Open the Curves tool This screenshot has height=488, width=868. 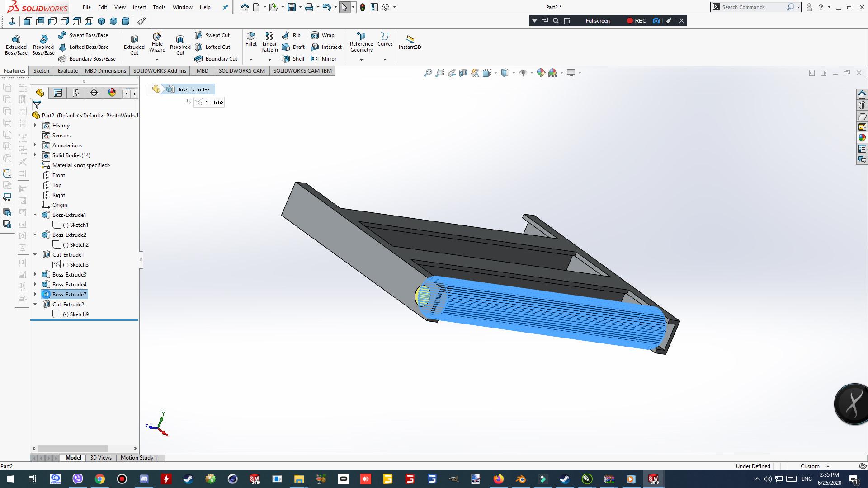pyautogui.click(x=385, y=39)
